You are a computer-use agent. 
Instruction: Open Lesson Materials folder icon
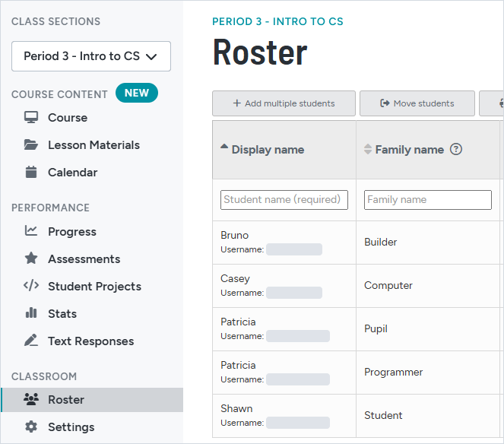[x=31, y=144]
